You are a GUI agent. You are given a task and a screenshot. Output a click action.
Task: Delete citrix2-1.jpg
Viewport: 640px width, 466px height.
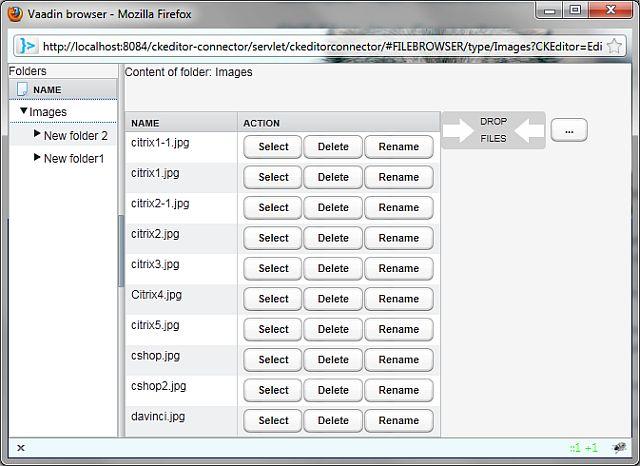point(333,208)
